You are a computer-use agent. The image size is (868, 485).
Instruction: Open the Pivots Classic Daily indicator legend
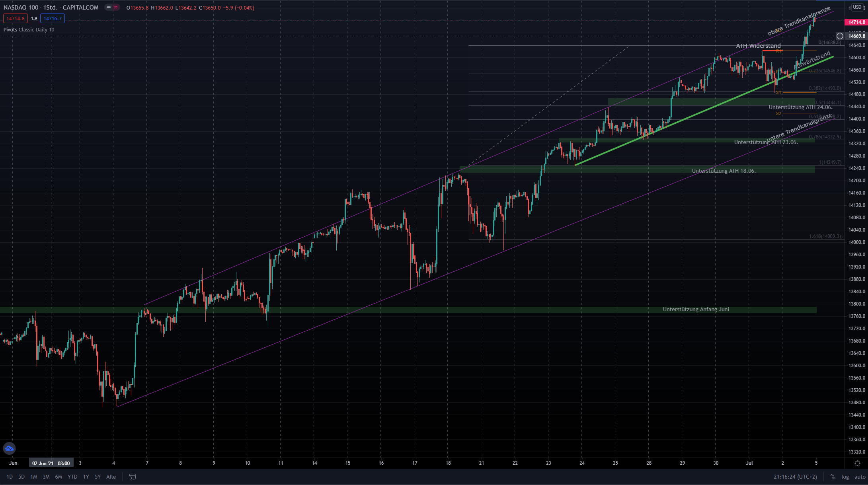pos(29,29)
